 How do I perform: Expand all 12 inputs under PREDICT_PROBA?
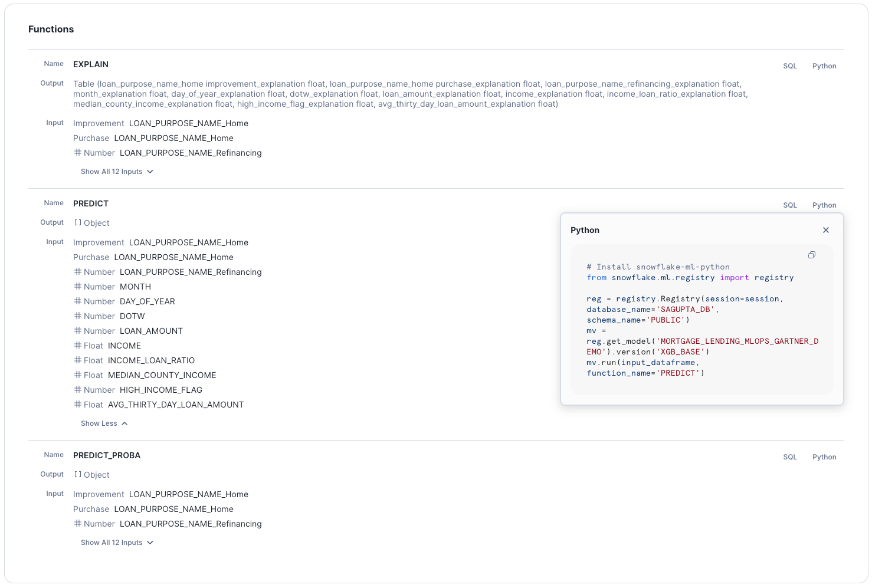point(117,543)
